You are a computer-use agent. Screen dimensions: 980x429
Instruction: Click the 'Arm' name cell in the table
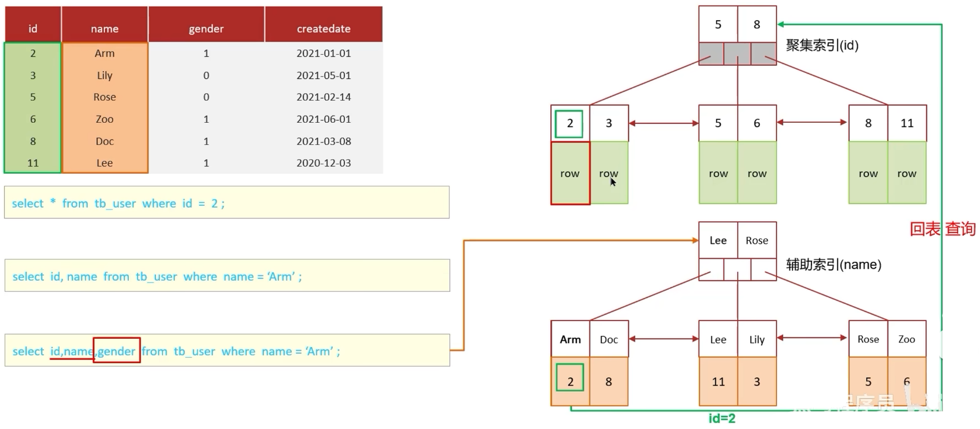[104, 53]
